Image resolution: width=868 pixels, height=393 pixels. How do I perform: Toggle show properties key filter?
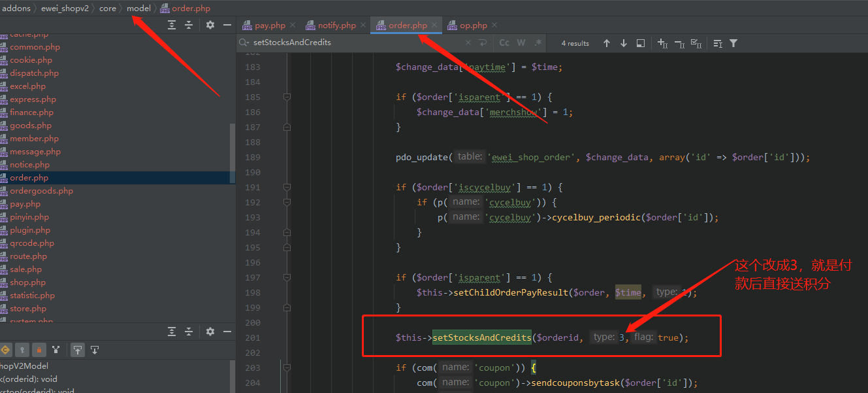point(22,350)
